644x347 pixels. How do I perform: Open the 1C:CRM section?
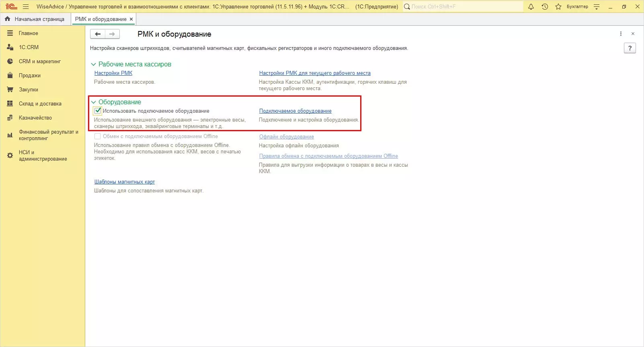coord(29,47)
